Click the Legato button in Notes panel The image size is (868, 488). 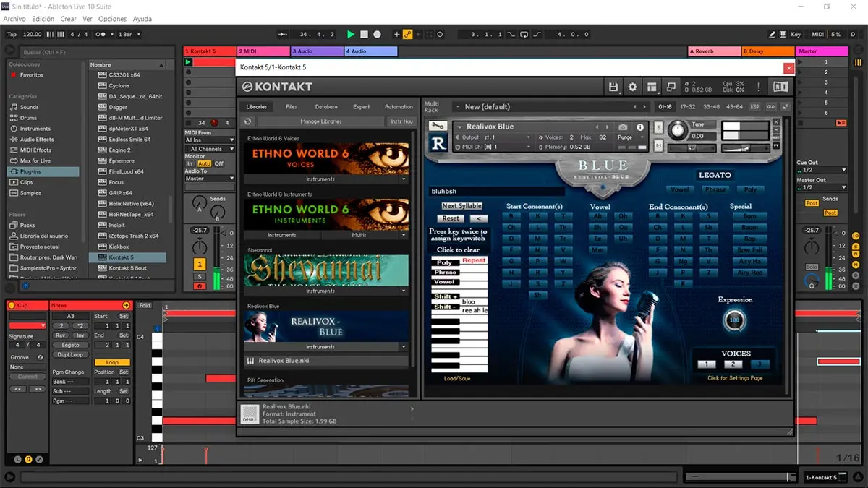(70, 345)
